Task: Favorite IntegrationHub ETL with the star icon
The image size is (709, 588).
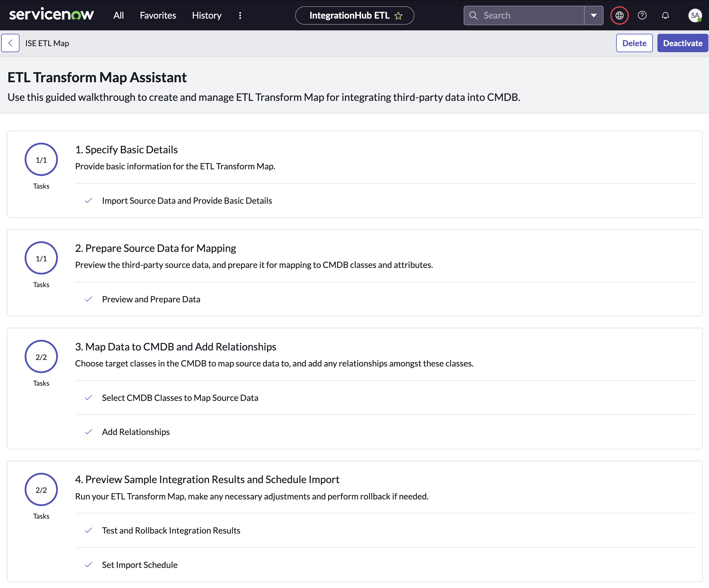Action: tap(398, 15)
